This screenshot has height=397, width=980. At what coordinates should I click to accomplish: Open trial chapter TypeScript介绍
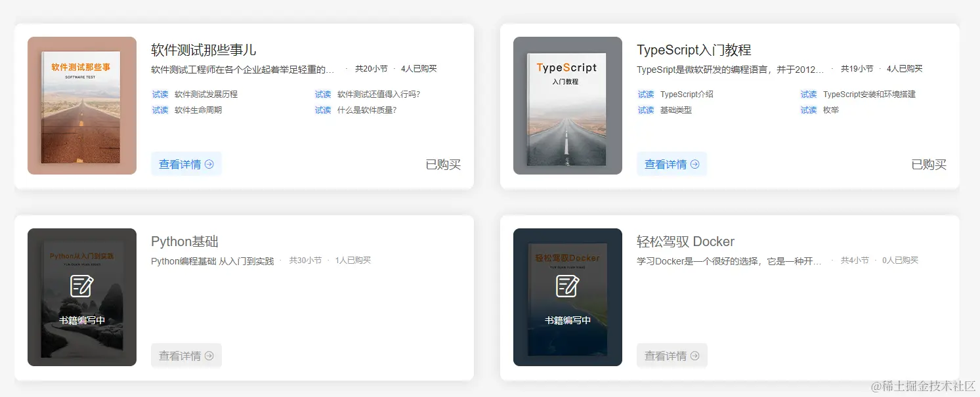pos(687,94)
